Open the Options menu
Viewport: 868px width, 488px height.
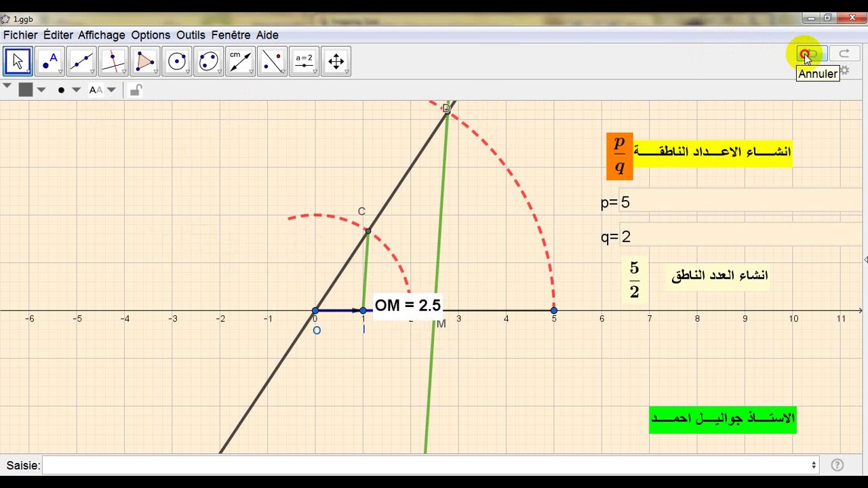(151, 35)
